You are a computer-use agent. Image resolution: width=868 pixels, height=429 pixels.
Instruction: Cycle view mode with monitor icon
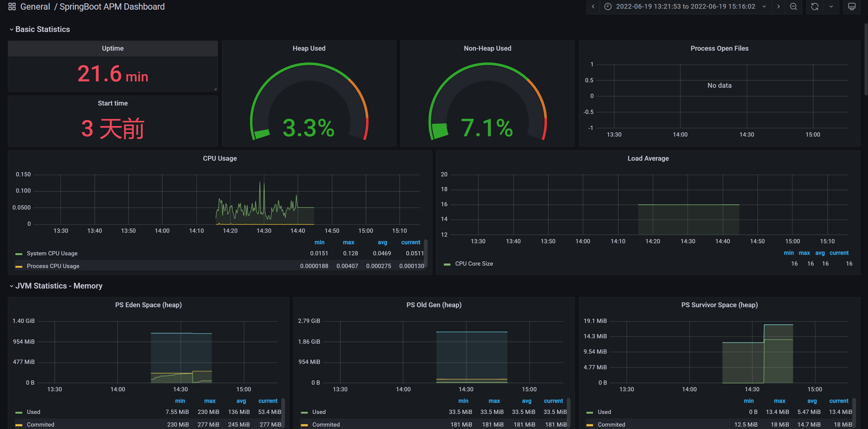851,6
